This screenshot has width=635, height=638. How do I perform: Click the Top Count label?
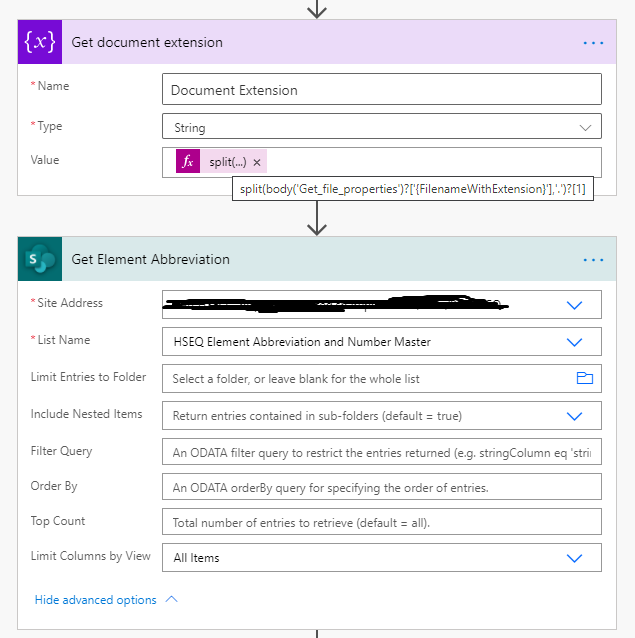(58, 521)
